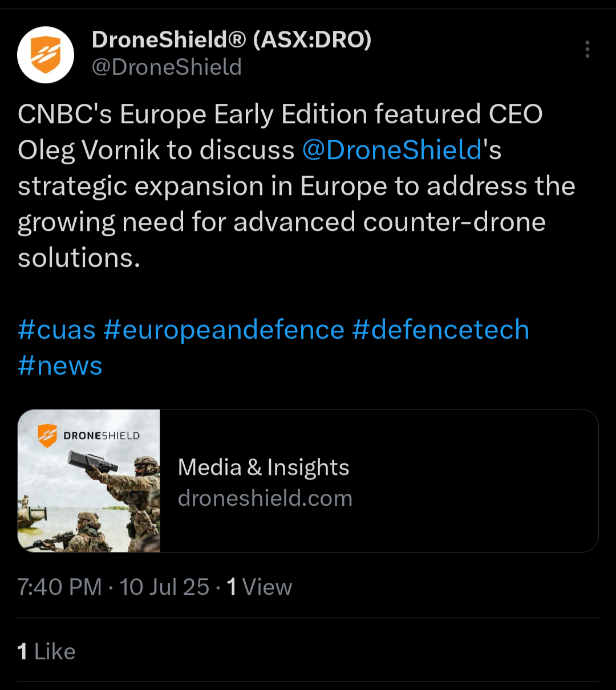Screen dimensions: 616x690
Task: Tap the 10 Jul 25 date
Action: [165, 587]
